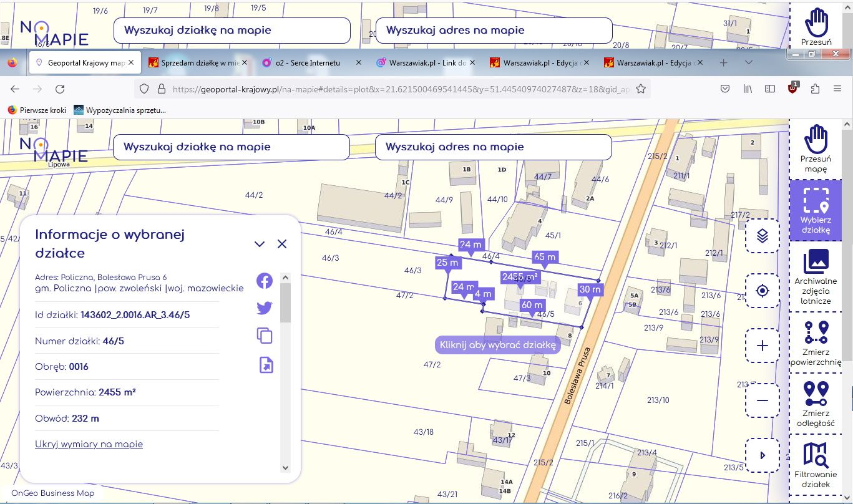853x504 pixels.
Task: Open the map layers button
Action: [x=762, y=236]
